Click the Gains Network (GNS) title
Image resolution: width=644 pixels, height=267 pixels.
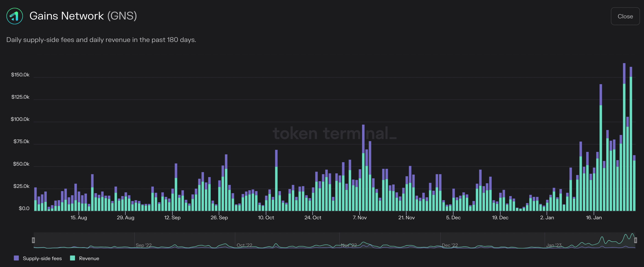tap(83, 16)
